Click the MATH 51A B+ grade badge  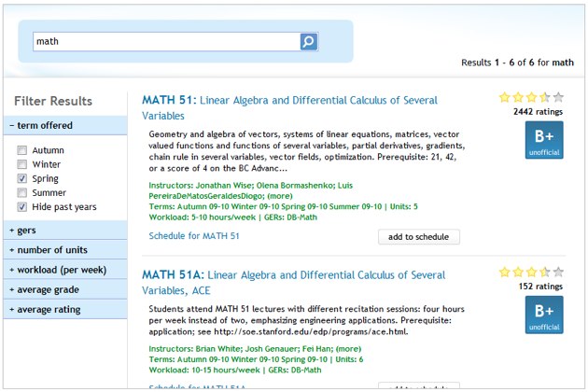coord(543,315)
